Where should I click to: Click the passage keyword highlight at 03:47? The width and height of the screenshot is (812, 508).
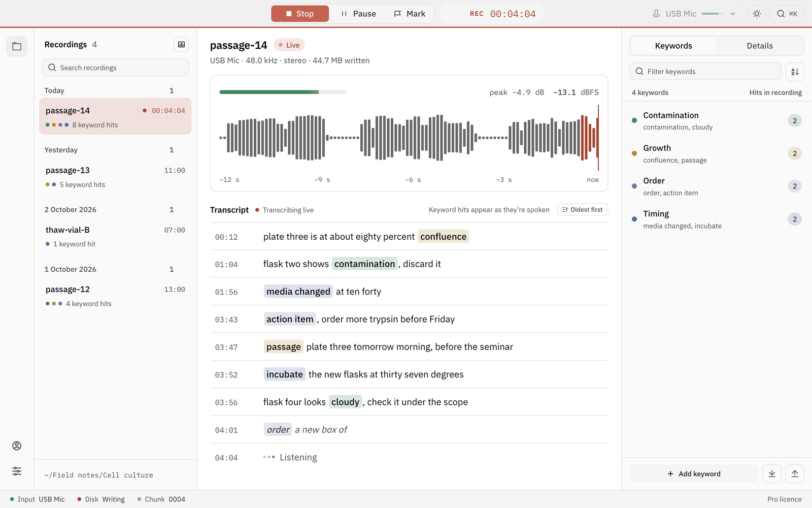[284, 347]
